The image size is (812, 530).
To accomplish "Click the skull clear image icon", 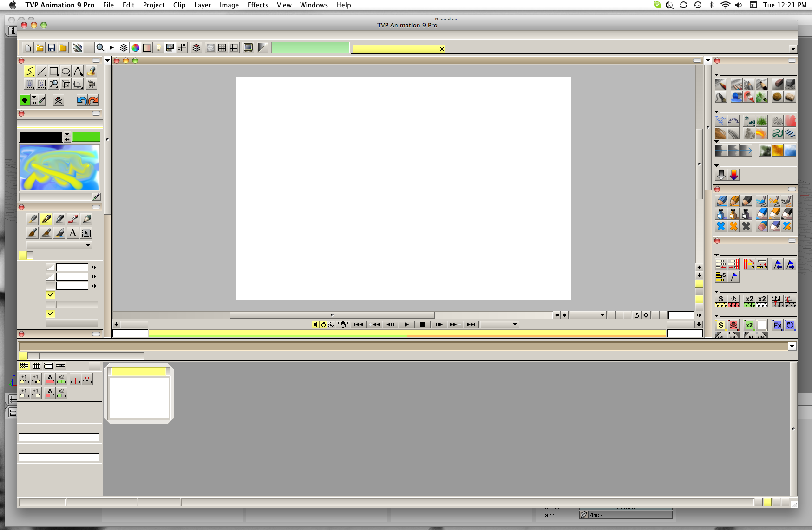I will 58,100.
